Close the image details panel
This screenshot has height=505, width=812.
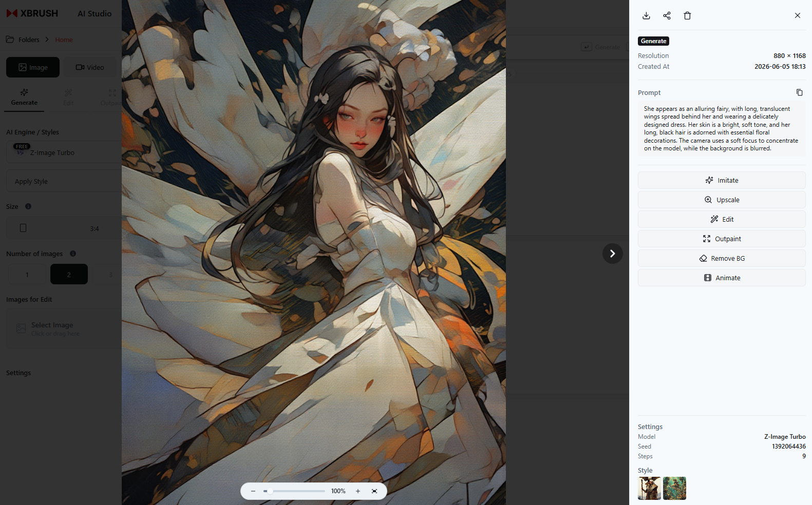tap(798, 15)
